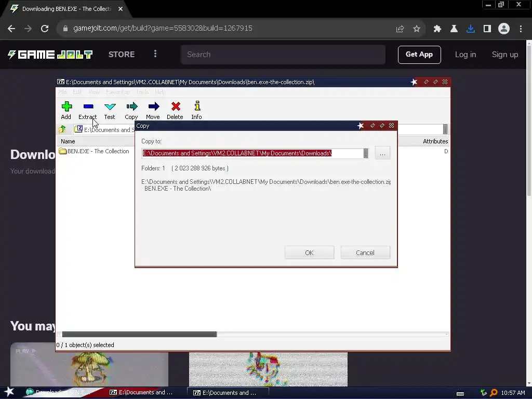
Task: Reload the Game Jolt page
Action: tap(45, 29)
